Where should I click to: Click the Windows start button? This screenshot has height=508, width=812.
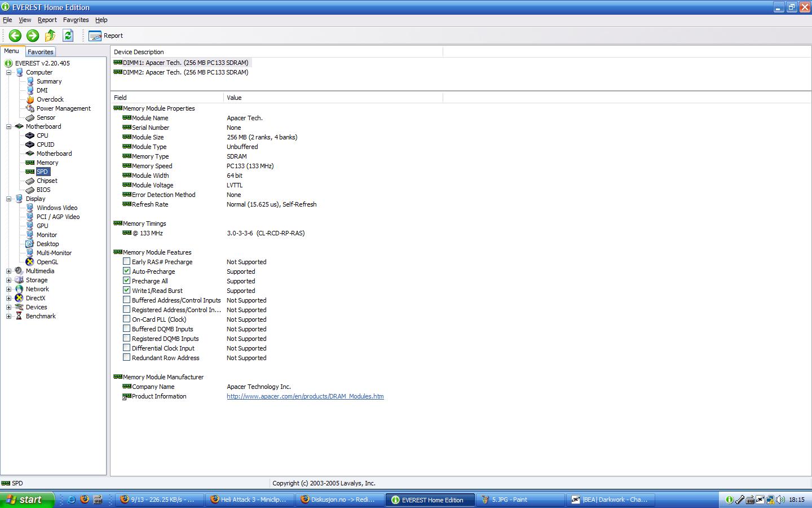coord(28,500)
